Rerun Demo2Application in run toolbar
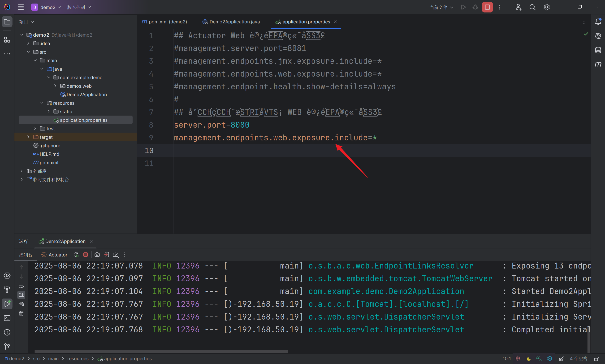605x364 pixels. pos(76,255)
